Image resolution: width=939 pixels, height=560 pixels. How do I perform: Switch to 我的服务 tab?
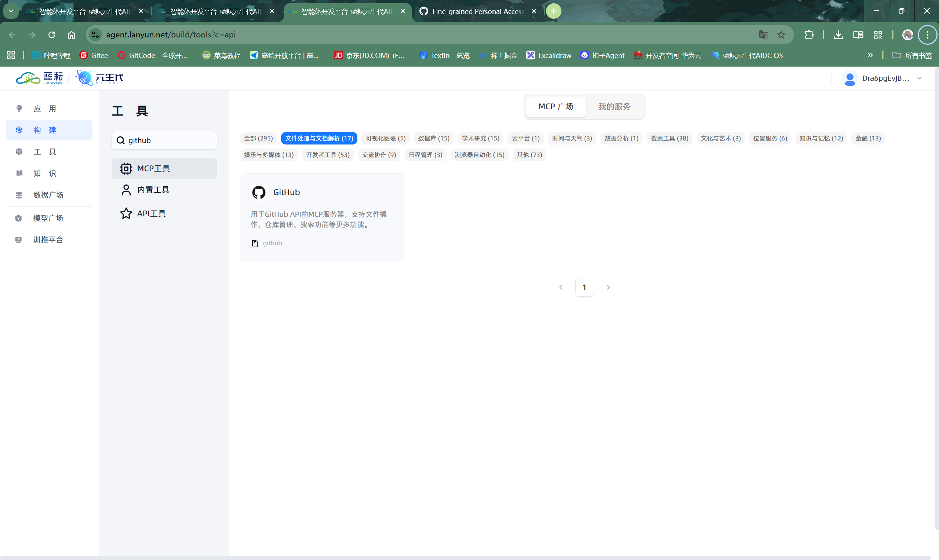614,106
